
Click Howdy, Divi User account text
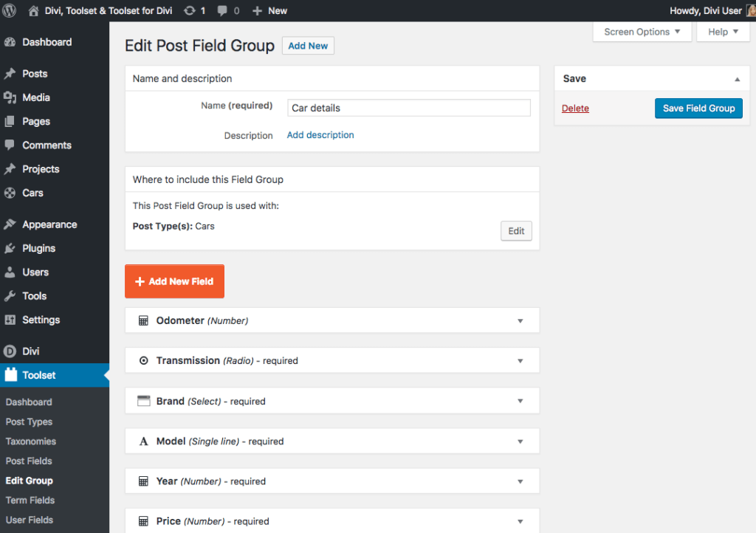[705, 10]
